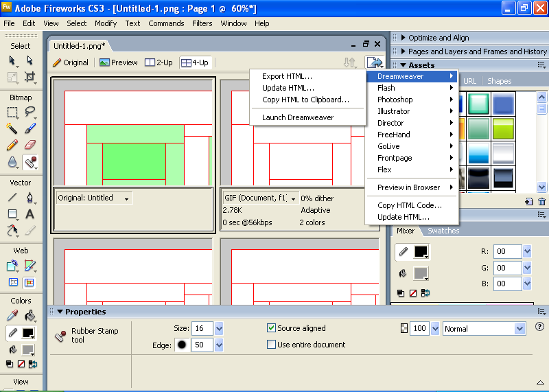Select the Rectangle Hotspot tool

click(x=12, y=266)
